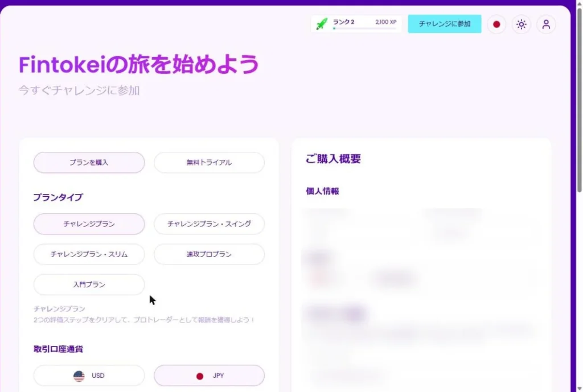This screenshot has height=392, width=583.
Task: Click the プランタイプ section label
Action: coord(58,197)
